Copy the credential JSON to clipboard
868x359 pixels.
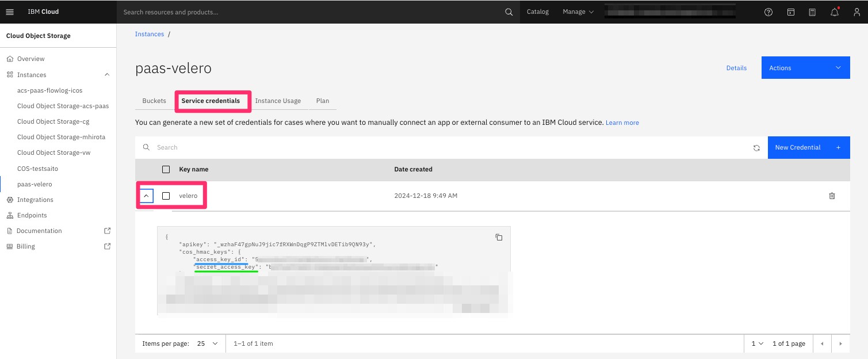coord(499,237)
